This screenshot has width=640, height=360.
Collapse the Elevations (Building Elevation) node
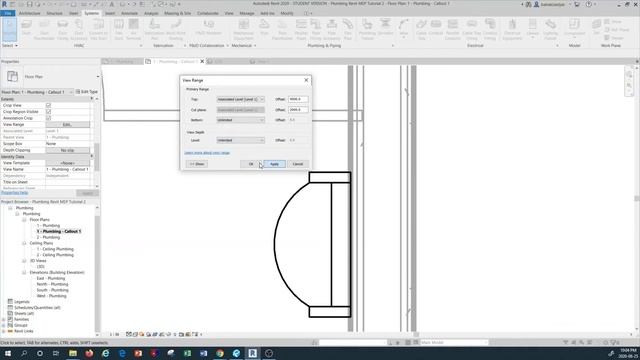[x=24, y=272]
